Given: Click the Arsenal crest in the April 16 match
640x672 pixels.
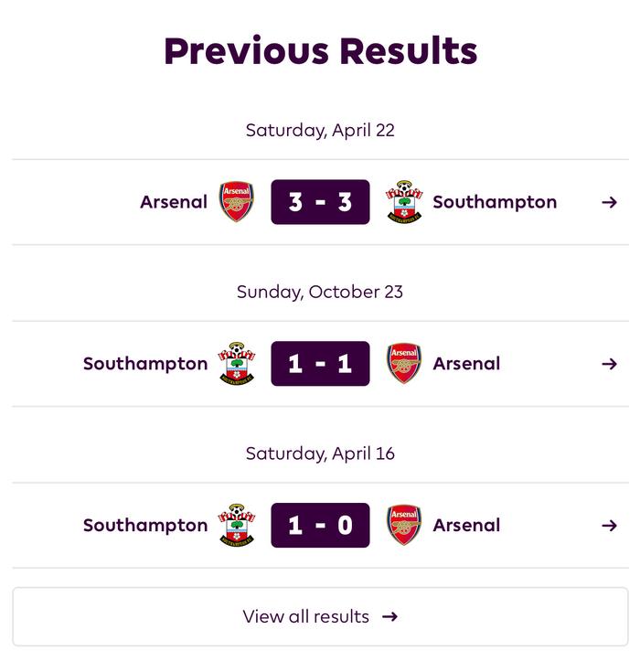Looking at the screenshot, I should coord(404,525).
